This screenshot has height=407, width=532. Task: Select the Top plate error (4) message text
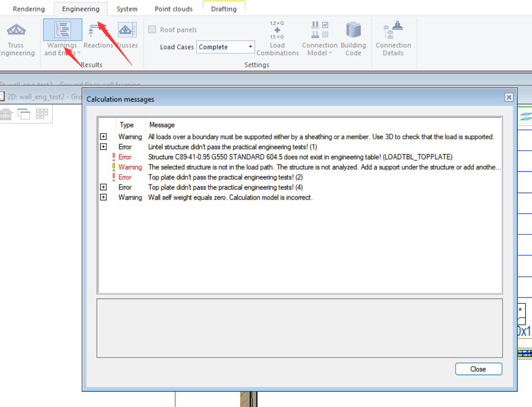click(225, 187)
